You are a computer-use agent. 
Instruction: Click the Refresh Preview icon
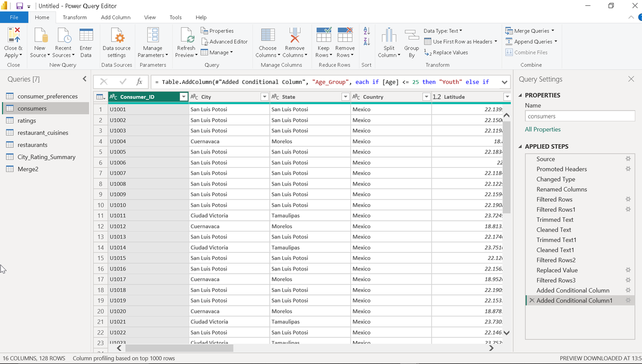186,35
